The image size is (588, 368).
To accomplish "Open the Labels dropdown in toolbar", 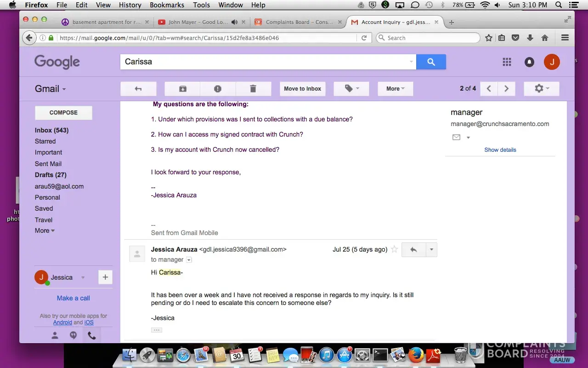I will 351,89.
